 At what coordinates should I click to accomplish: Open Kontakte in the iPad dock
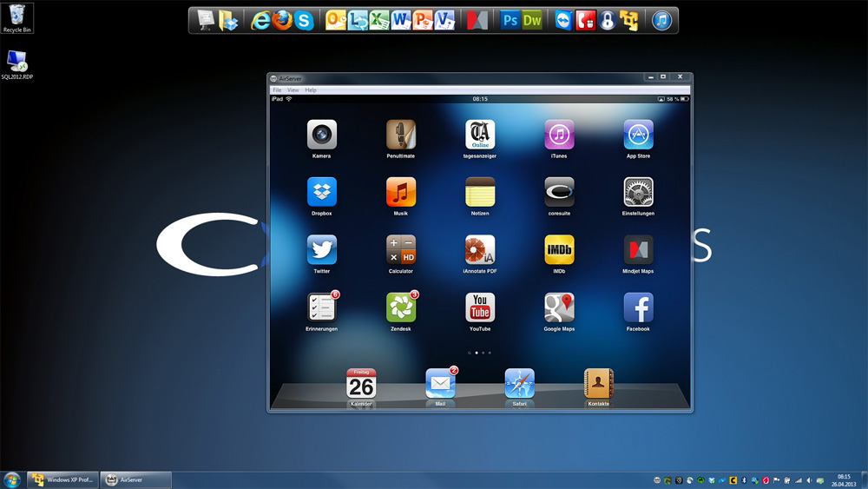pyautogui.click(x=598, y=383)
